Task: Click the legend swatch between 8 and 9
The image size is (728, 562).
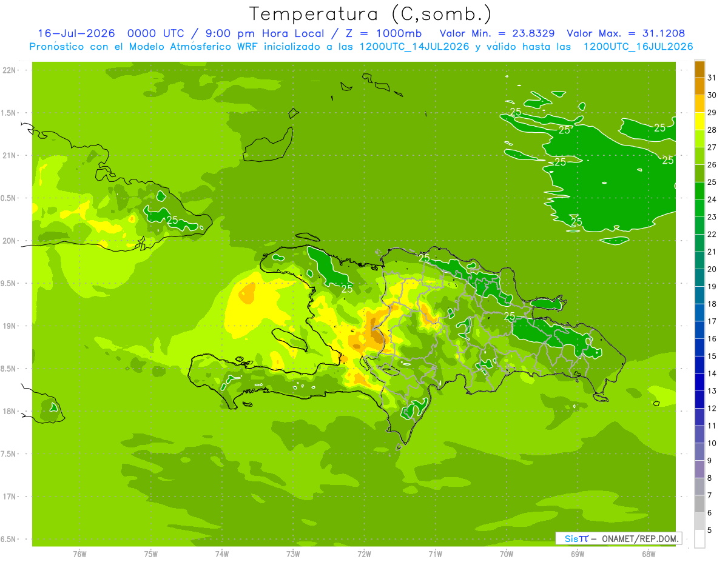Action: click(699, 469)
